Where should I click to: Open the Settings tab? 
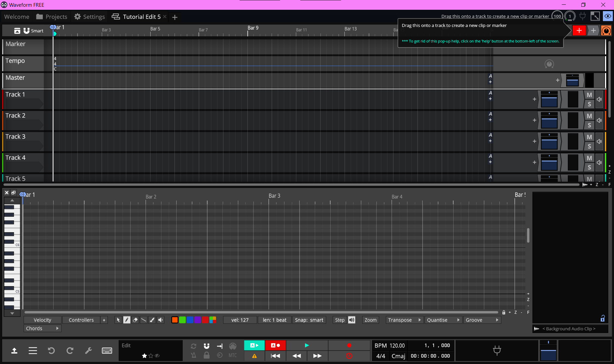[x=89, y=17]
